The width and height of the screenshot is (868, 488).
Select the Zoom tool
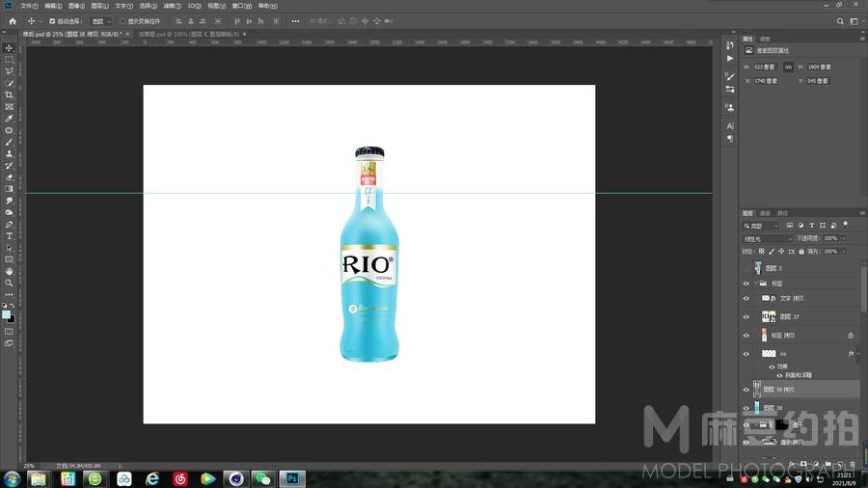pos(9,283)
